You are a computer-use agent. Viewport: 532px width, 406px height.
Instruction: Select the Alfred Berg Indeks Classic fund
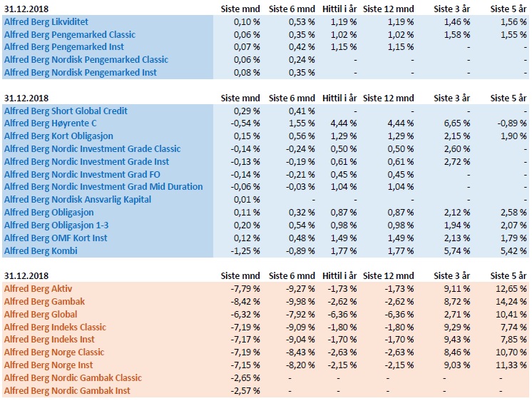click(x=55, y=328)
